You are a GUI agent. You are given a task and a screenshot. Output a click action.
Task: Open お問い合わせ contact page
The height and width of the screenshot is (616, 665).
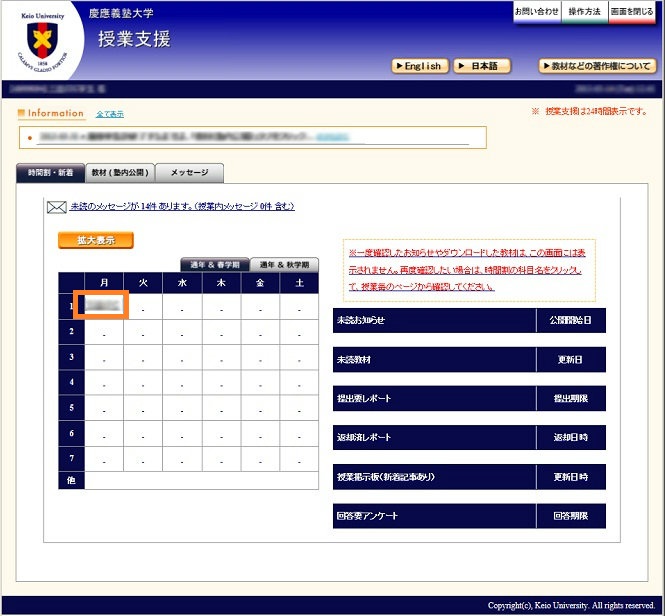[x=536, y=11]
